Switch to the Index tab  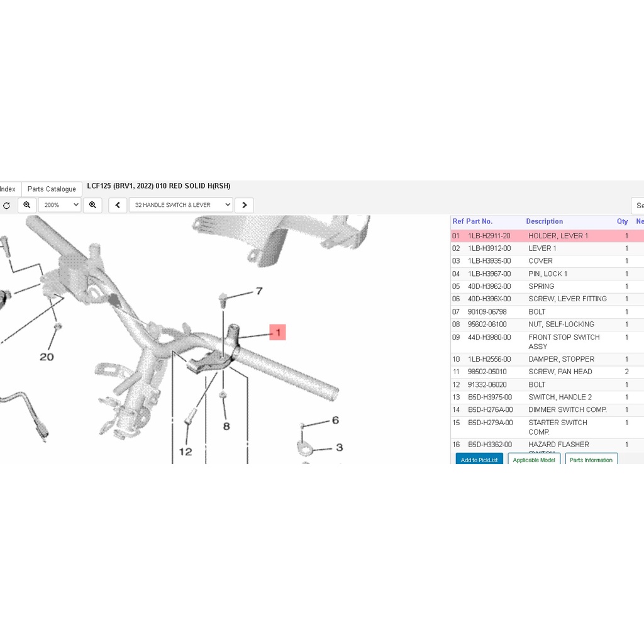8,189
